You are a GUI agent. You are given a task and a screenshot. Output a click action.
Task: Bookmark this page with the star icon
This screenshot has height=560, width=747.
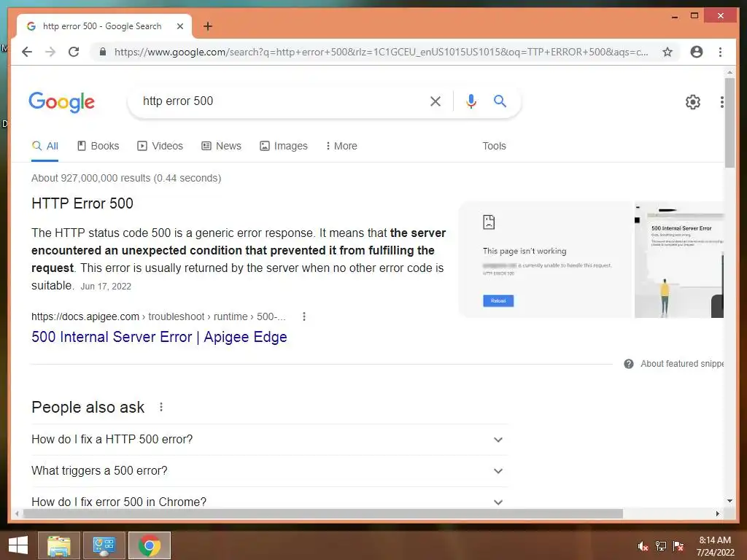click(667, 52)
